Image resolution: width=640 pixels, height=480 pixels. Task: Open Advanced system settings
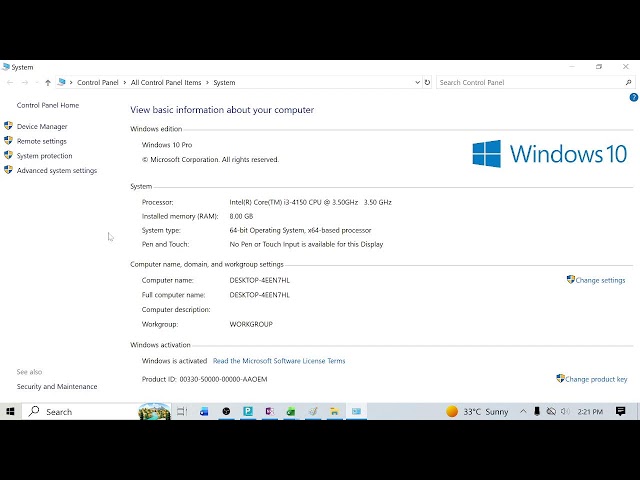pyautogui.click(x=57, y=171)
